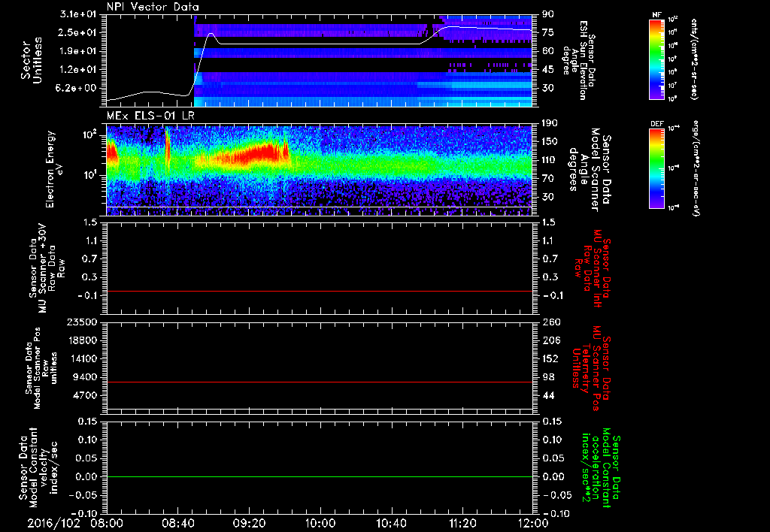Click the red scanner position line
The image size is (770, 532).
tap(320, 382)
